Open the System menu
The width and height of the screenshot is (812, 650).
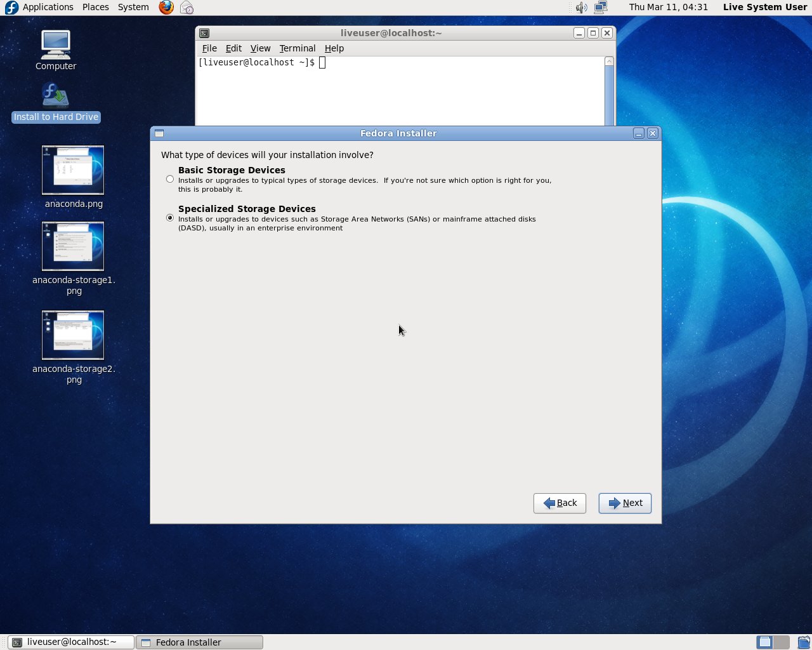click(133, 7)
